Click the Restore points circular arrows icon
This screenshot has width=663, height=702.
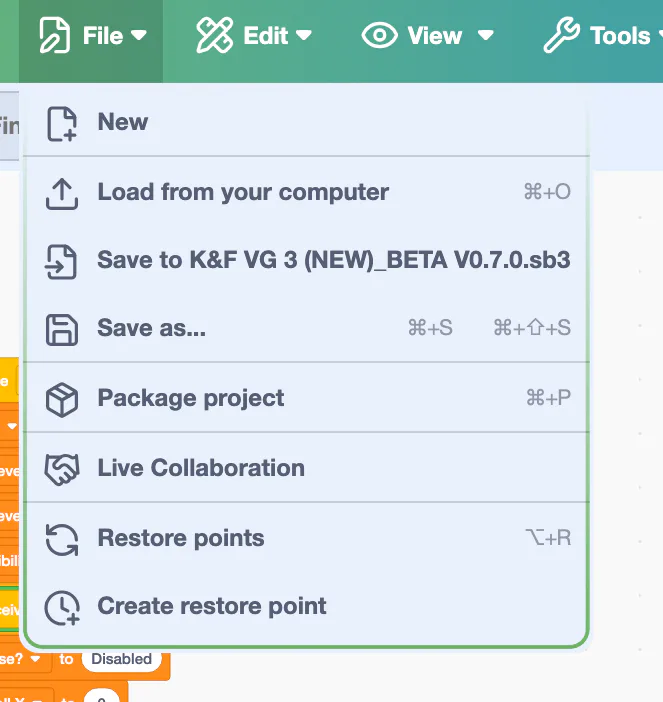[x=62, y=539]
